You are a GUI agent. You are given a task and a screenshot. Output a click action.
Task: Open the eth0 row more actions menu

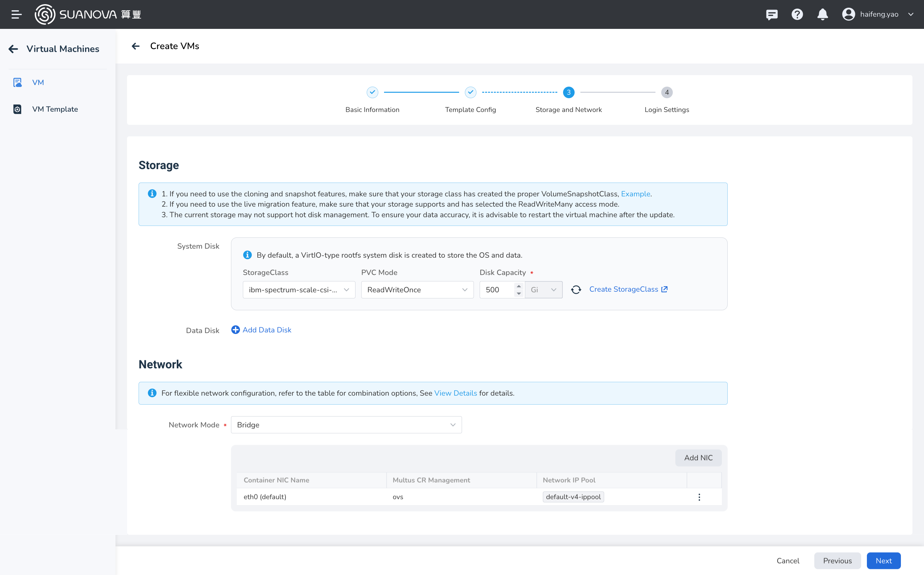coord(699,497)
